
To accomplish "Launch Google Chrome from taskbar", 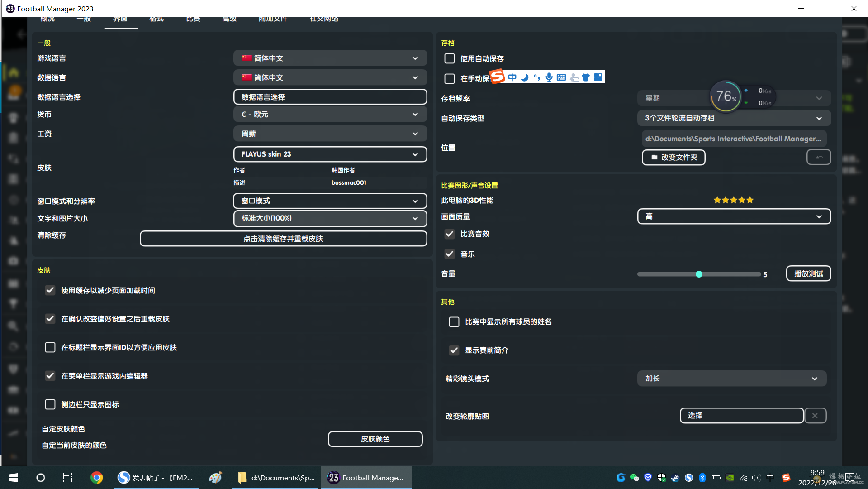I will tap(96, 478).
